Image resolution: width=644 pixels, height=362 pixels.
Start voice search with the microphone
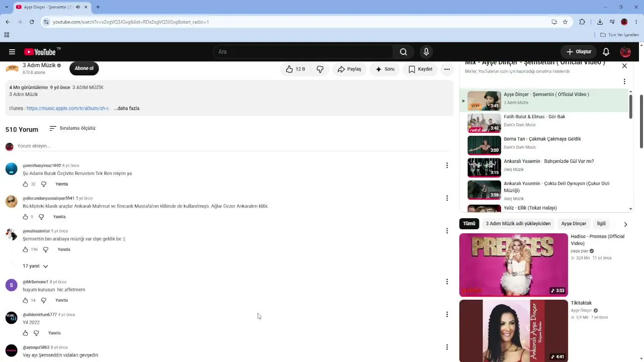coord(426,52)
